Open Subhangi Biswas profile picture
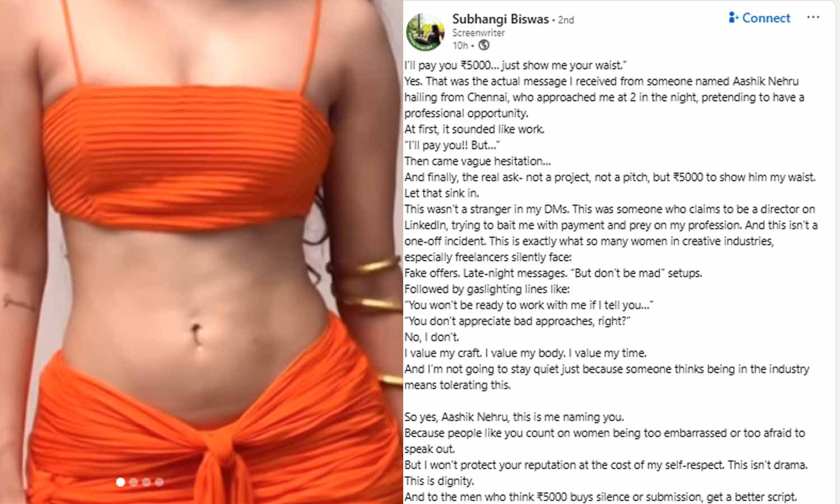This screenshot has width=840, height=504. coord(425,32)
